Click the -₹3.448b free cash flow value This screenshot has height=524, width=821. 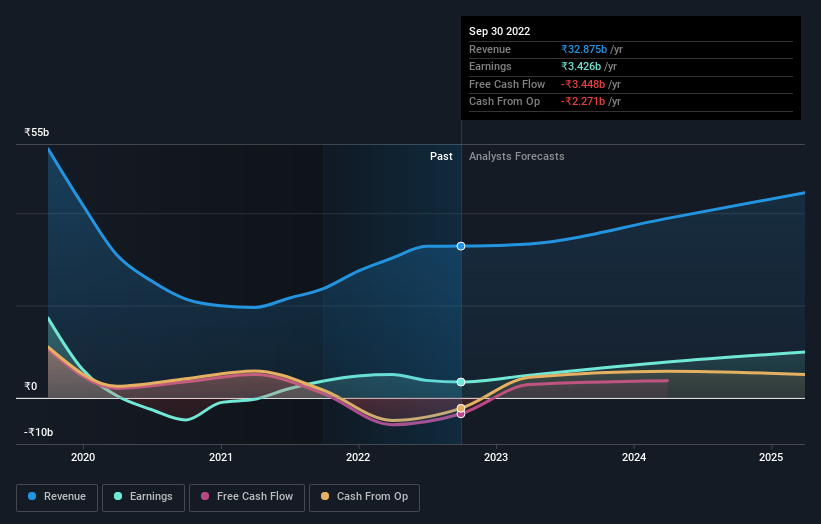point(583,84)
